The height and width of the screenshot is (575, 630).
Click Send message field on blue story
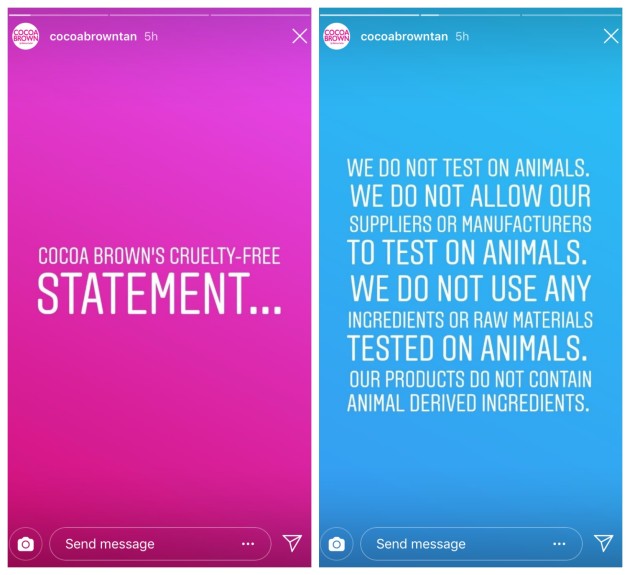(x=450, y=544)
